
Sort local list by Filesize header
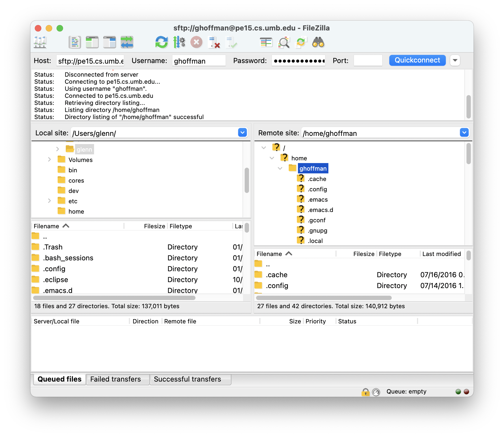146,226
